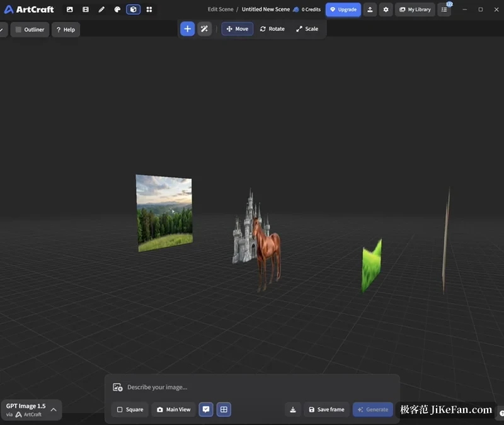
Task: Open the Square aspect ratio selector
Action: (x=130, y=410)
